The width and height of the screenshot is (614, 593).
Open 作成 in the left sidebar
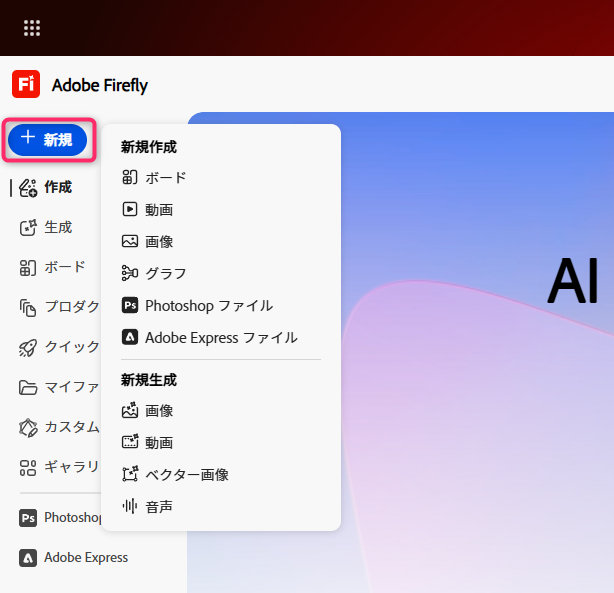point(57,187)
